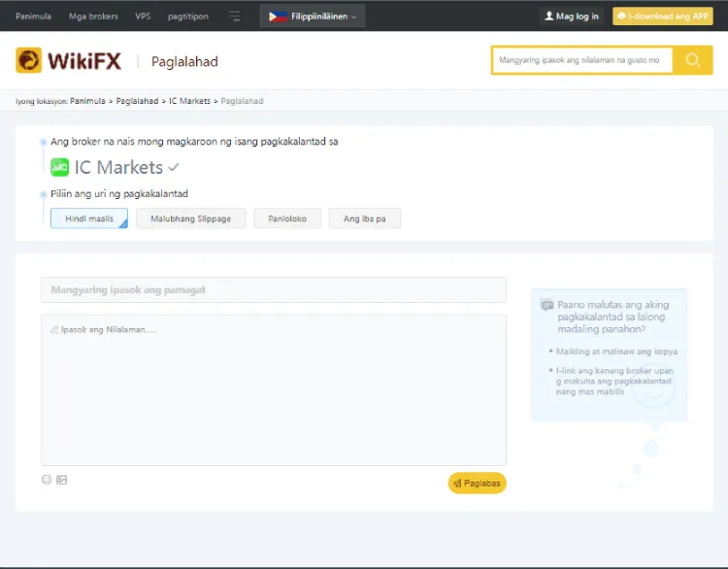728x569 pixels.
Task: Go to Panimula in the breadcrumb
Action: pyautogui.click(x=87, y=101)
